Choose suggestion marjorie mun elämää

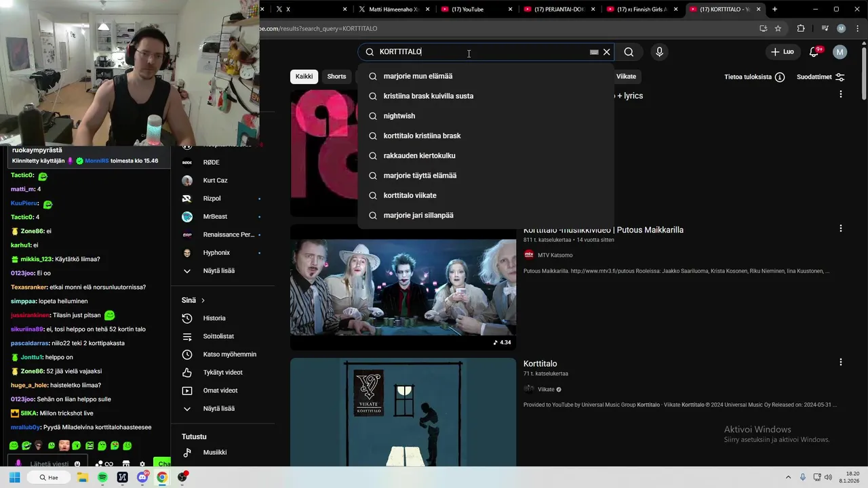[x=486, y=76]
